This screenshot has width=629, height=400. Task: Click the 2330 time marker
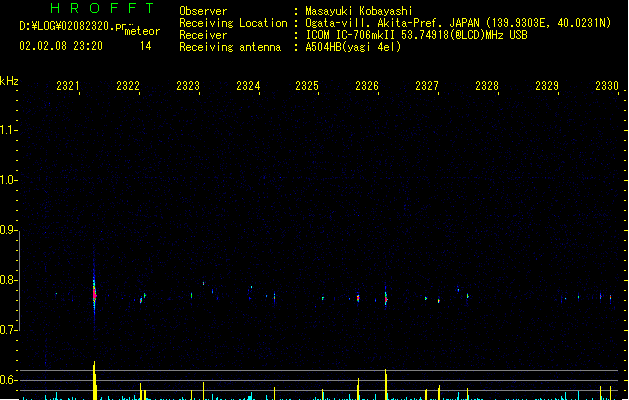[607, 86]
